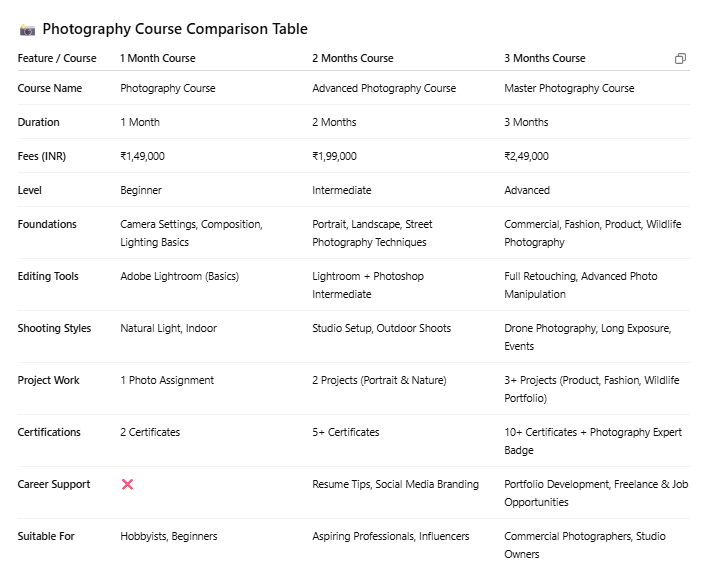Click the "Studio Setup, Outdoor Shoots" cell
The width and height of the screenshot is (712, 577).
click(382, 329)
